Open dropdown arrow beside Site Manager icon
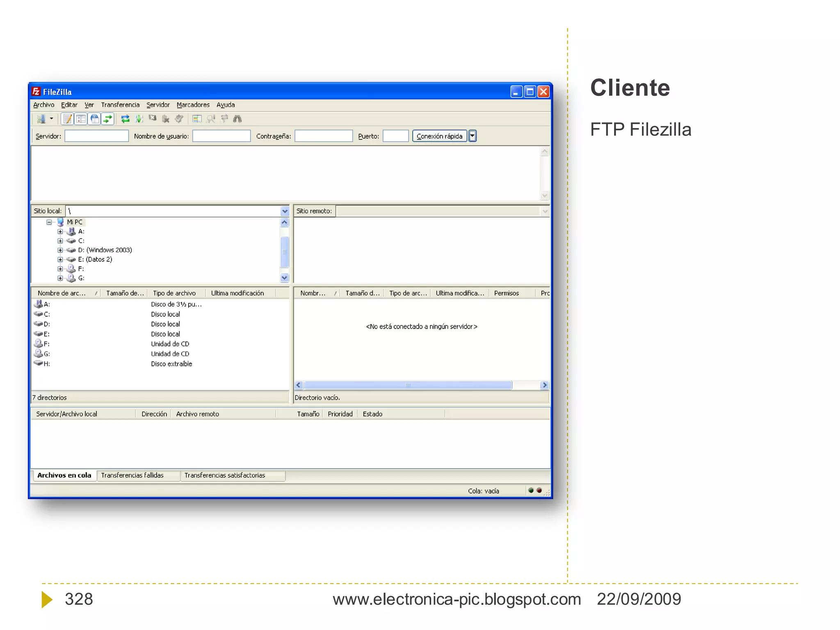840x630 pixels. click(52, 119)
